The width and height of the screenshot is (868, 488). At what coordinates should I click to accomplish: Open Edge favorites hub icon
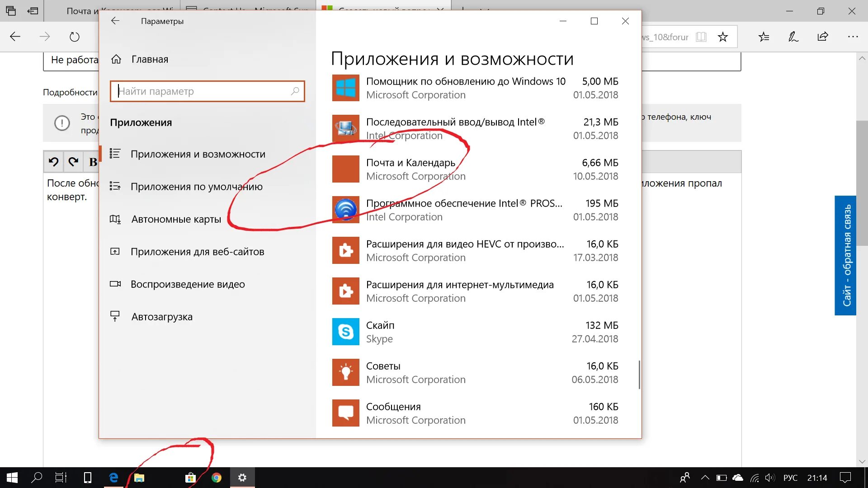pos(764,37)
